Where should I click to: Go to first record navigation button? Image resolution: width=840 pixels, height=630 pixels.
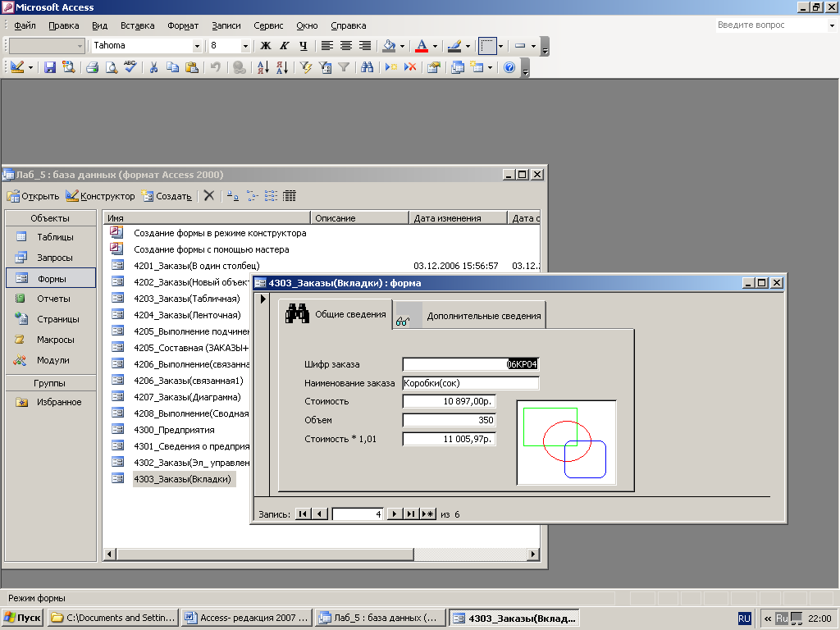303,514
